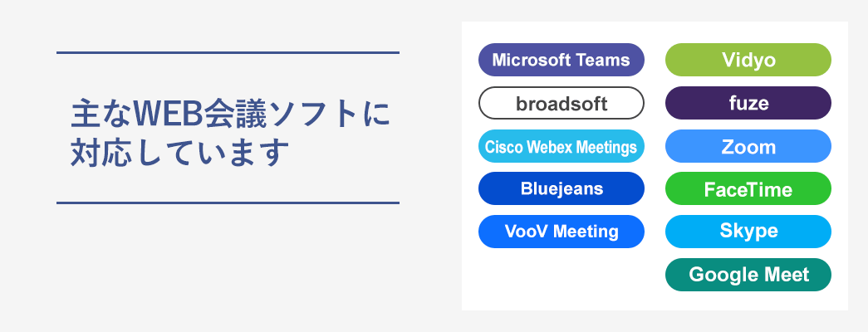
Task: Click the heading line '主なWEB会議ソフトに'
Action: [230, 113]
